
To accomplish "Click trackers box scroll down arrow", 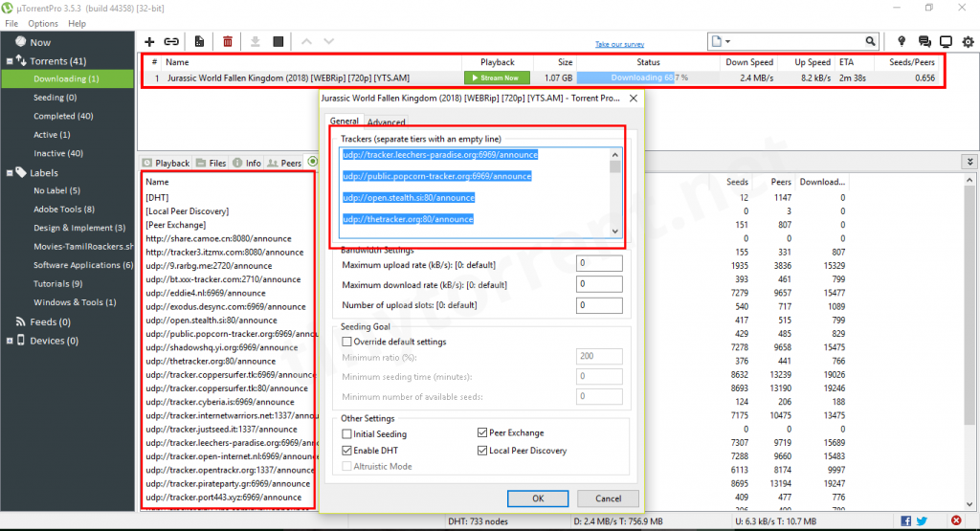I will click(615, 232).
